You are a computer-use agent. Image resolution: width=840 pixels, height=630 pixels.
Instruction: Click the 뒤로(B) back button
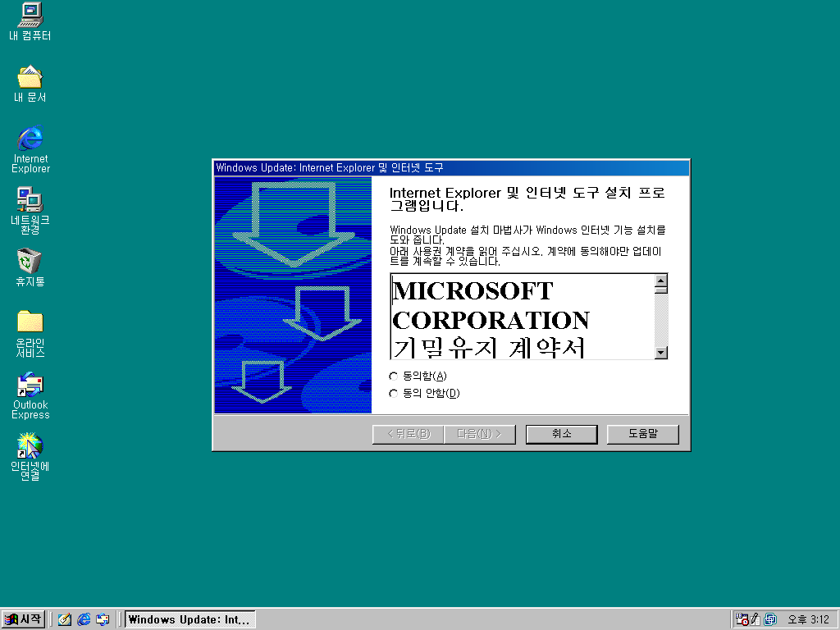coord(409,434)
